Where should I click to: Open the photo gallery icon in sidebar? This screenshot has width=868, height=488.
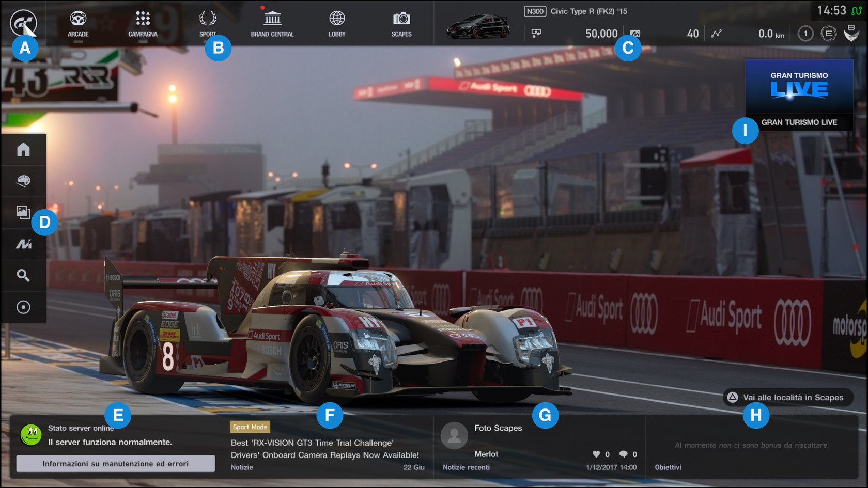(x=23, y=213)
